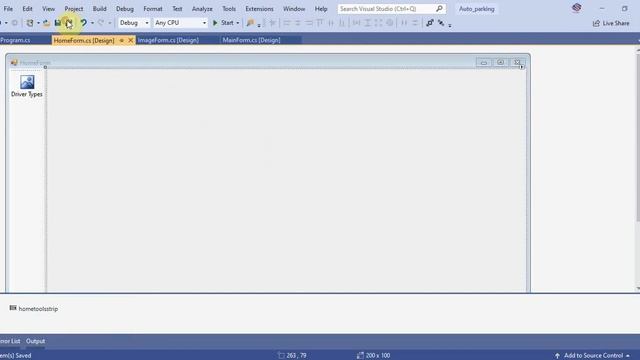Click the HomeForm design surface title bar

pos(268,62)
